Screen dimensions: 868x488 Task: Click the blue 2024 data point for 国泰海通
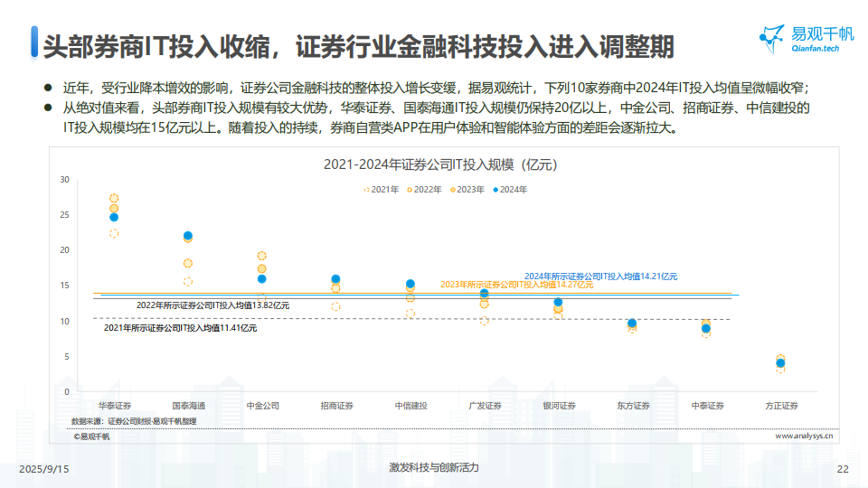pyautogui.click(x=188, y=236)
